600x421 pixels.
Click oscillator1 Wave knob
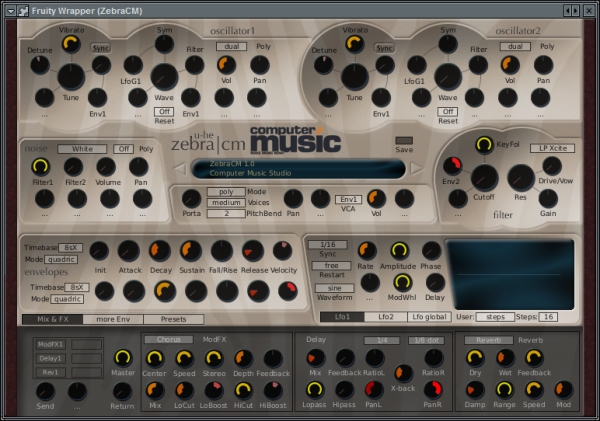[164, 77]
